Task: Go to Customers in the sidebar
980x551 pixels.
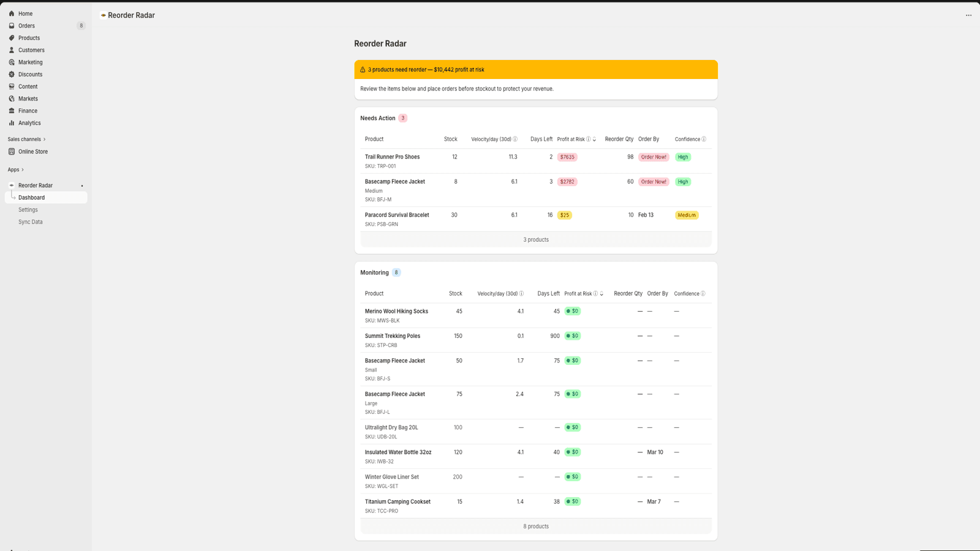Action: pyautogui.click(x=46, y=50)
